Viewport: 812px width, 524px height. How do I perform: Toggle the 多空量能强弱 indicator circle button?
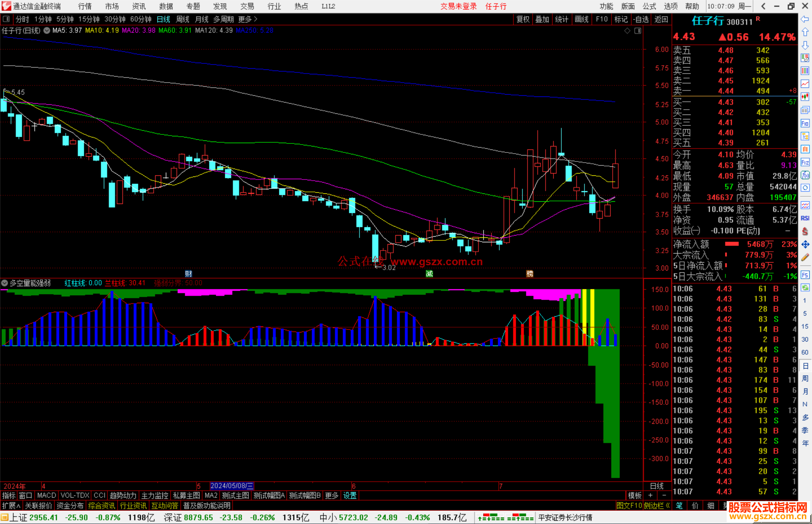[x=5, y=283]
